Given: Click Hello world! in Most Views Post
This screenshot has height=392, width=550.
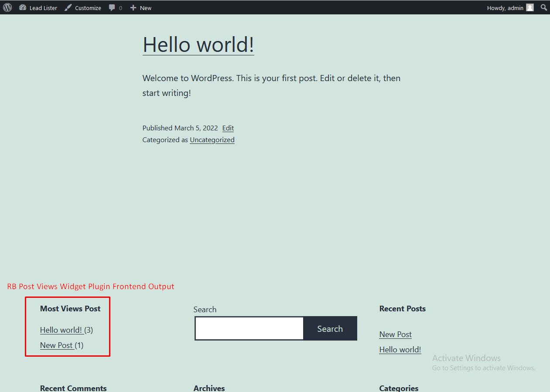Looking at the screenshot, I should pos(61,330).
